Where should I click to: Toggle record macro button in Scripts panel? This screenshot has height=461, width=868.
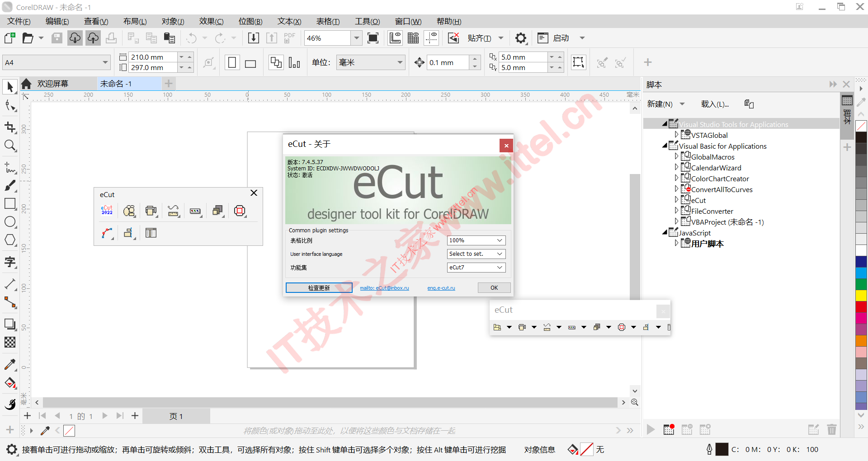click(669, 429)
